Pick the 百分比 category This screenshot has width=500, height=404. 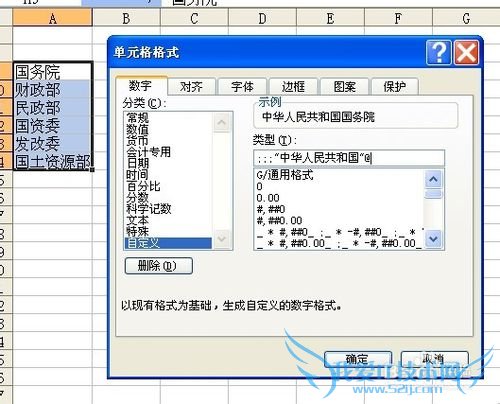[168, 186]
